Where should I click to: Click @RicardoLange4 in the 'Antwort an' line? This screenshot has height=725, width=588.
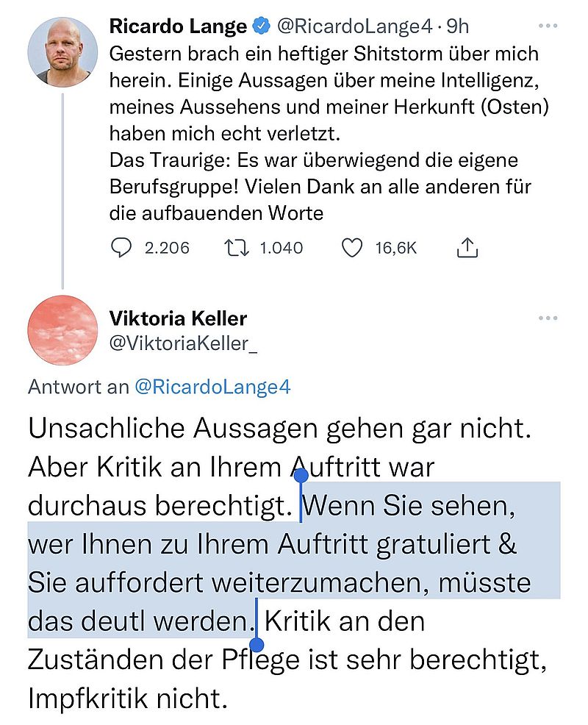pyautogui.click(x=212, y=387)
